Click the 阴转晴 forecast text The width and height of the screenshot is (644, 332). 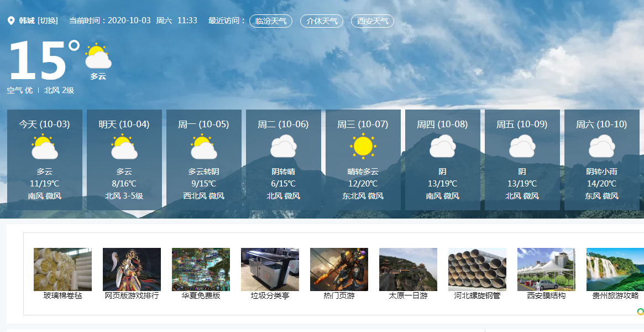[284, 172]
